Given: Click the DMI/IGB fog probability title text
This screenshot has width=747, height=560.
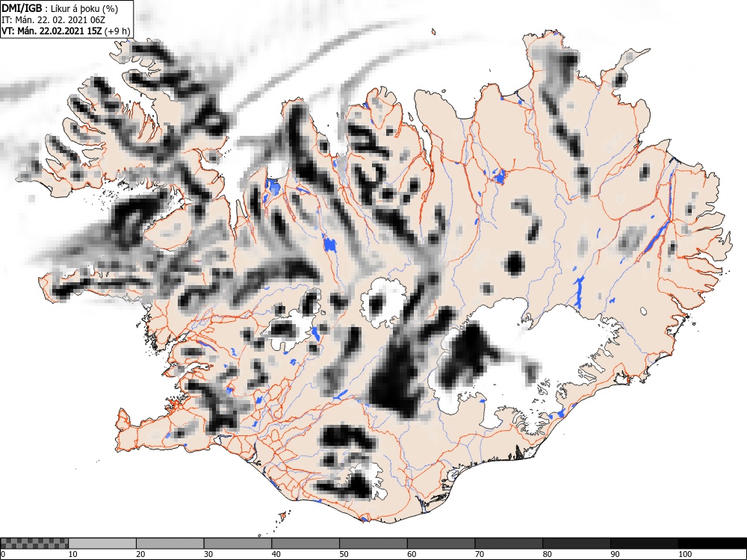Looking at the screenshot, I should [x=60, y=8].
